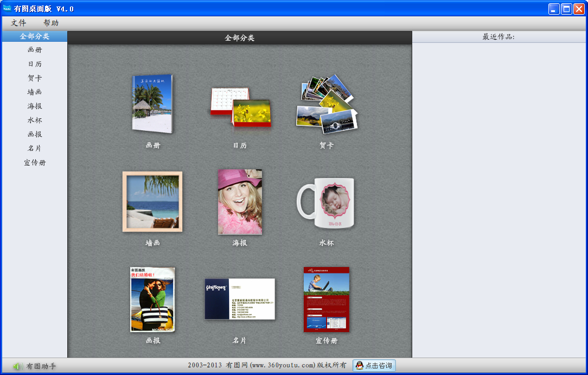Pick 名片 from the sidebar categories
The image size is (588, 375).
click(35, 148)
